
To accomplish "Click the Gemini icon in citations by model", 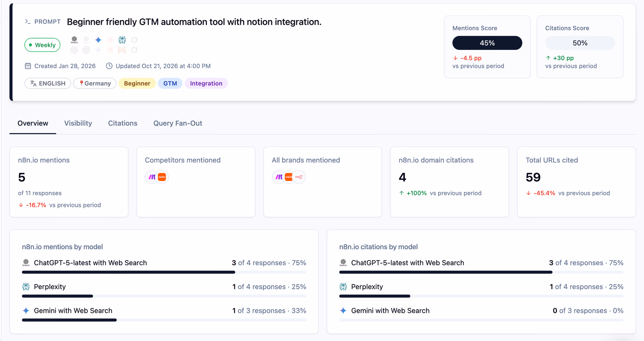I will tap(343, 310).
